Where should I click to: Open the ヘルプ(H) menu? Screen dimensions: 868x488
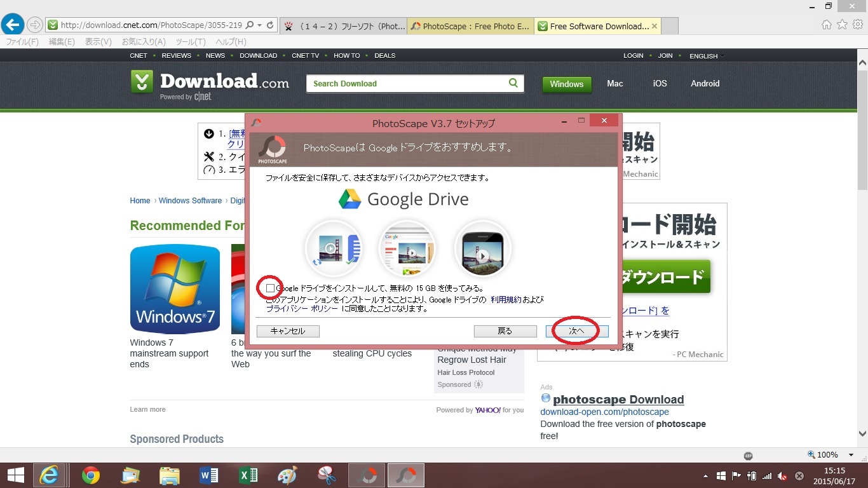click(x=231, y=41)
